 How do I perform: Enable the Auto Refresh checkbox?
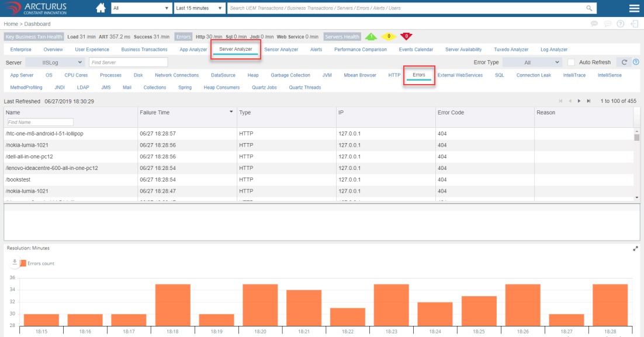[x=572, y=62]
